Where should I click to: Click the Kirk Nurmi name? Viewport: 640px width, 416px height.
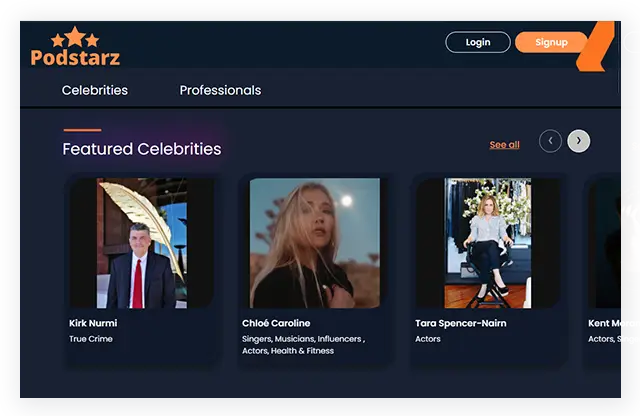click(93, 323)
